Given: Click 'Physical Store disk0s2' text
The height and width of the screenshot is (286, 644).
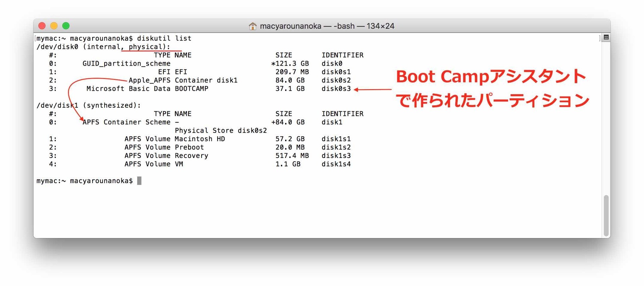Looking at the screenshot, I should click(221, 130).
